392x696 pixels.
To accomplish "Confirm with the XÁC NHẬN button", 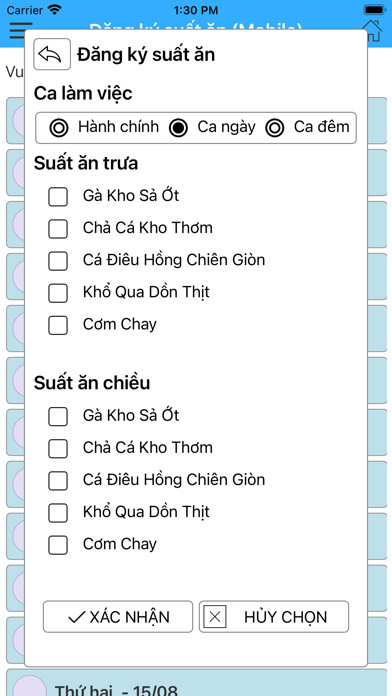I will (x=118, y=617).
